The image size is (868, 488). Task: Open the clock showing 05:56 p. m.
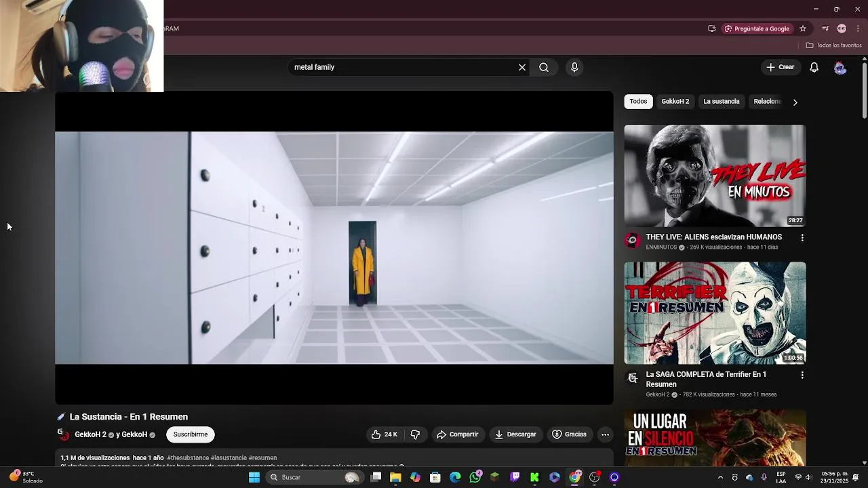coord(835,477)
